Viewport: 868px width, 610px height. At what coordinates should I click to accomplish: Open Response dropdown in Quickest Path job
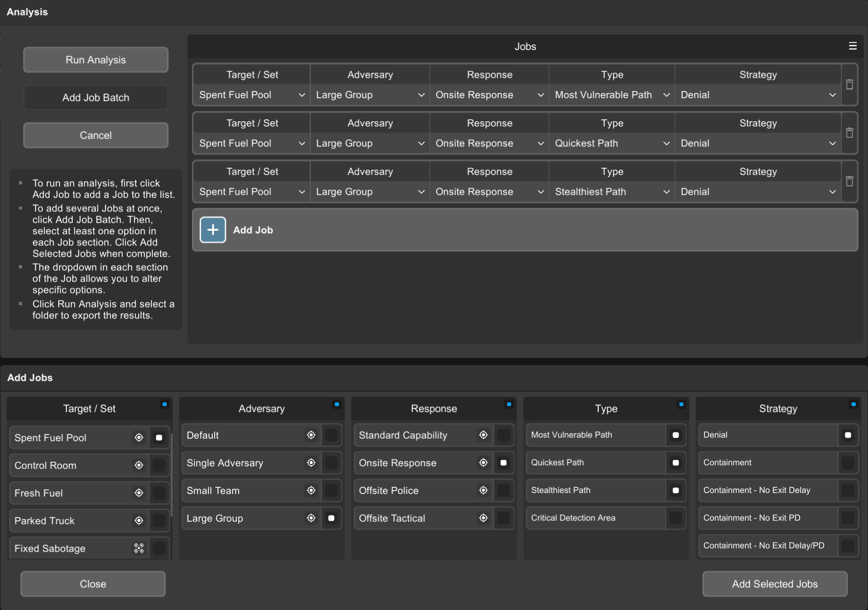pos(489,143)
